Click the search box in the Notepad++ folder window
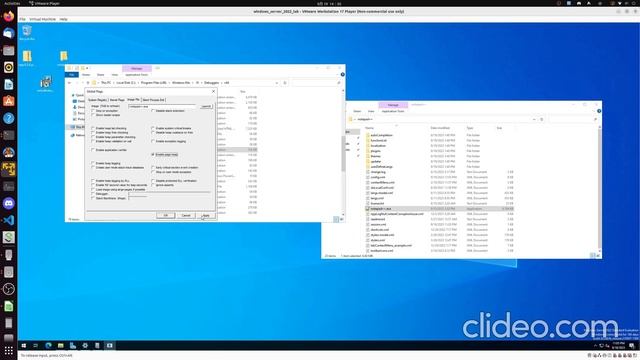Screen dimensions: 640x360 (573, 119)
